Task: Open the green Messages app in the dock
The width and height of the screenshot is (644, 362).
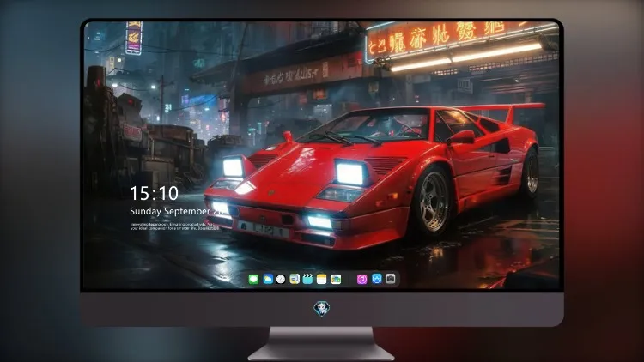Action: [x=253, y=279]
